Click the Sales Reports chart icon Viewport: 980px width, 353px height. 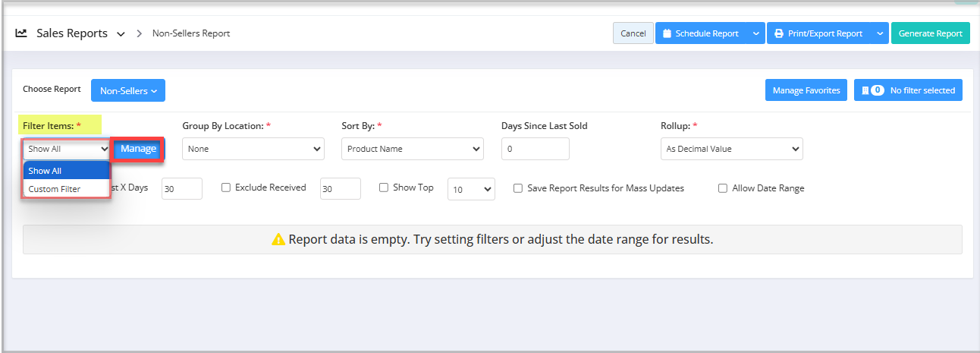21,33
